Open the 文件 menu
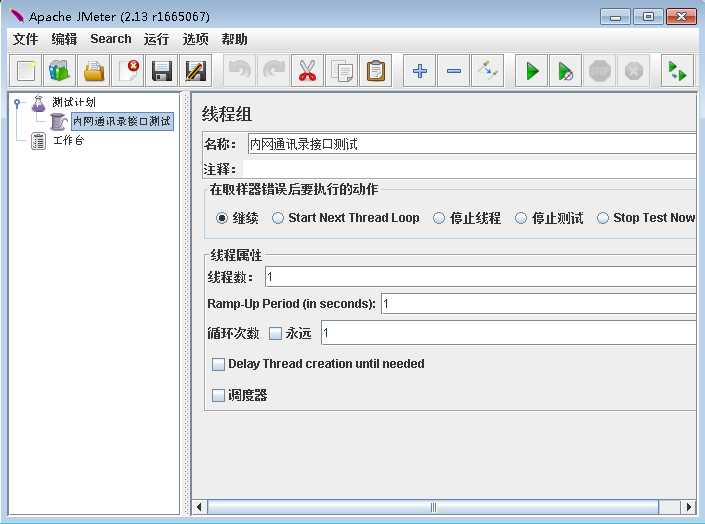This screenshot has width=705, height=524. pos(25,39)
